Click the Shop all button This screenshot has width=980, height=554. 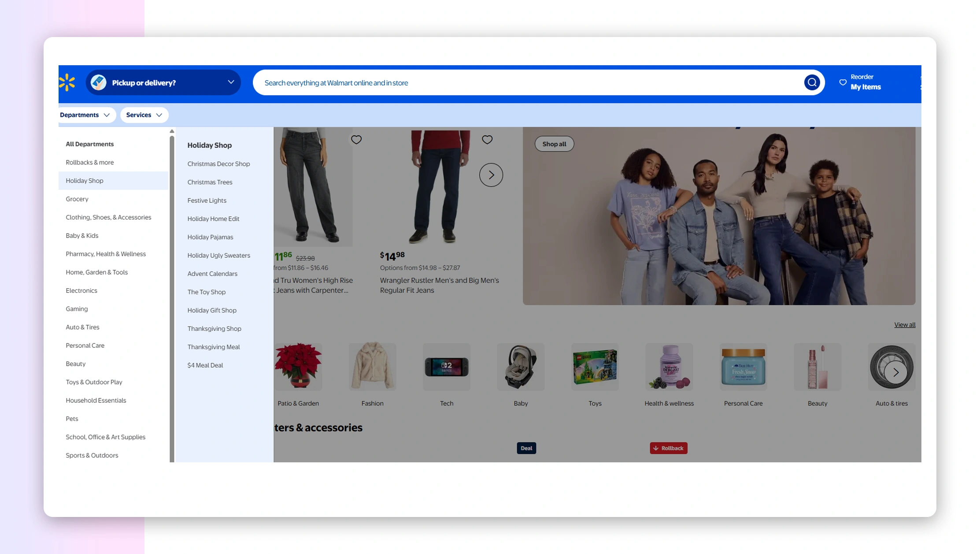554,144
